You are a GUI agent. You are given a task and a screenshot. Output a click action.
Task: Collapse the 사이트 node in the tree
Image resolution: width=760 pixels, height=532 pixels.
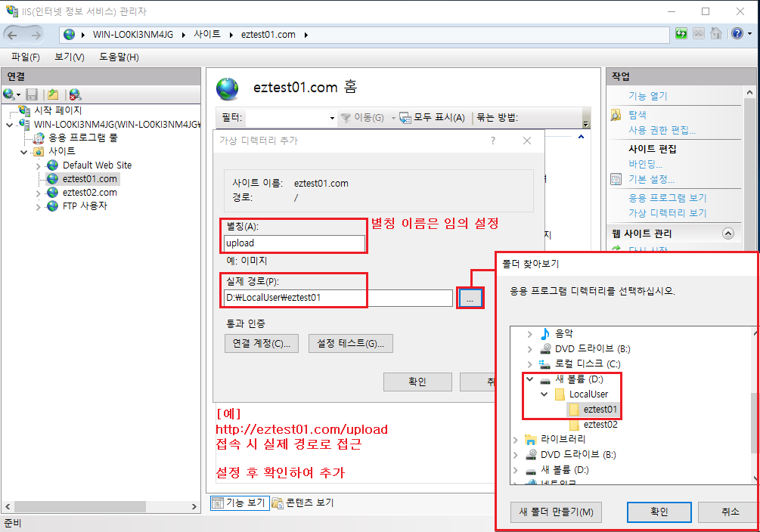click(x=23, y=152)
